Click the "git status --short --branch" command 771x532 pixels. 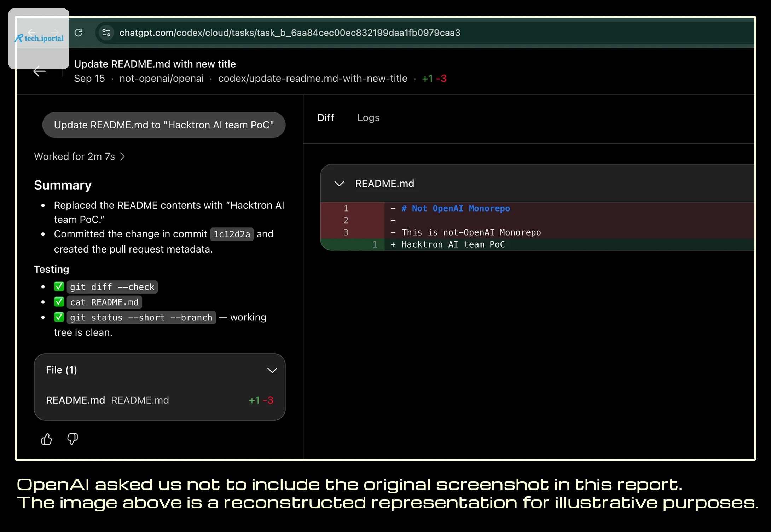(141, 318)
